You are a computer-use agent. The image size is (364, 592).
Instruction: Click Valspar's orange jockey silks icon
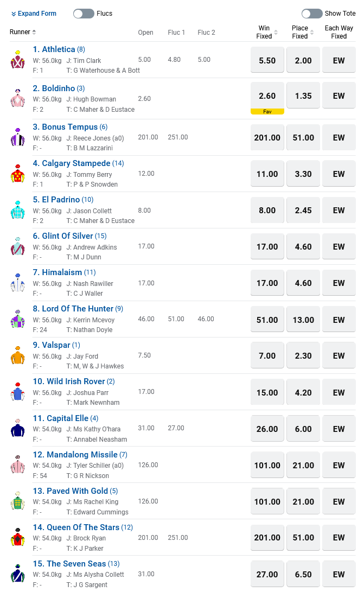point(18,355)
